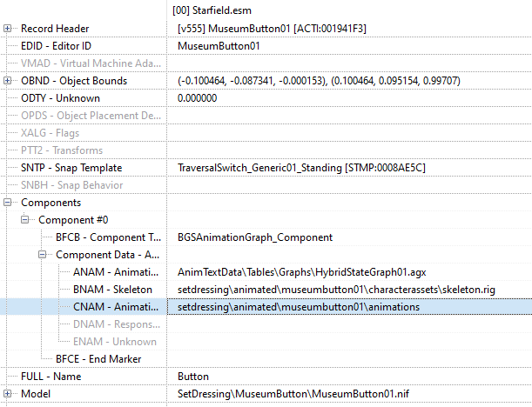532x407 pixels.
Task: Collapse the Components tree node
Action: pyautogui.click(x=8, y=203)
